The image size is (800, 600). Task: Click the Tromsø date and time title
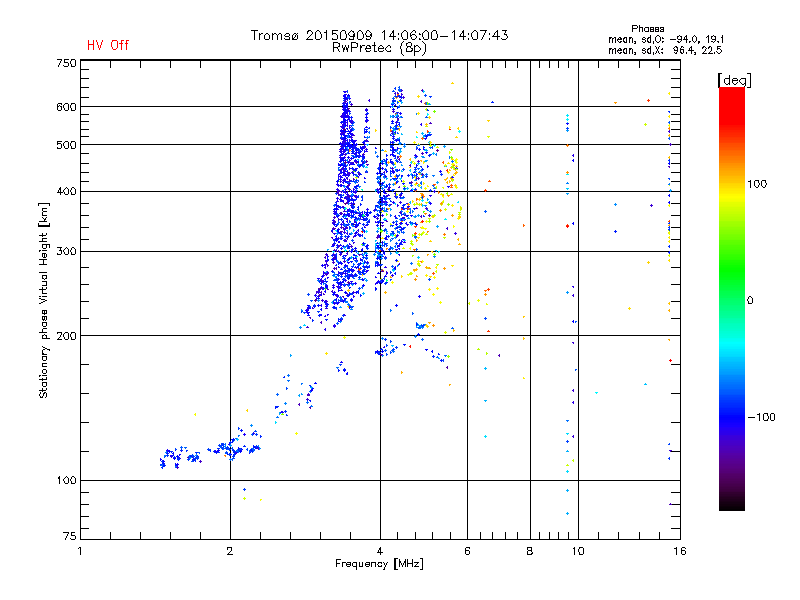(x=379, y=35)
